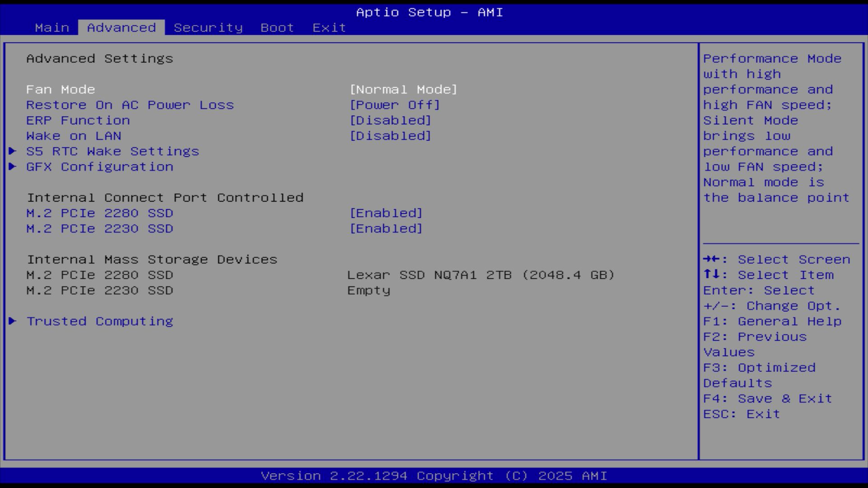Change the Fan Mode Normal Mode value
868x488 pixels.
coord(403,89)
